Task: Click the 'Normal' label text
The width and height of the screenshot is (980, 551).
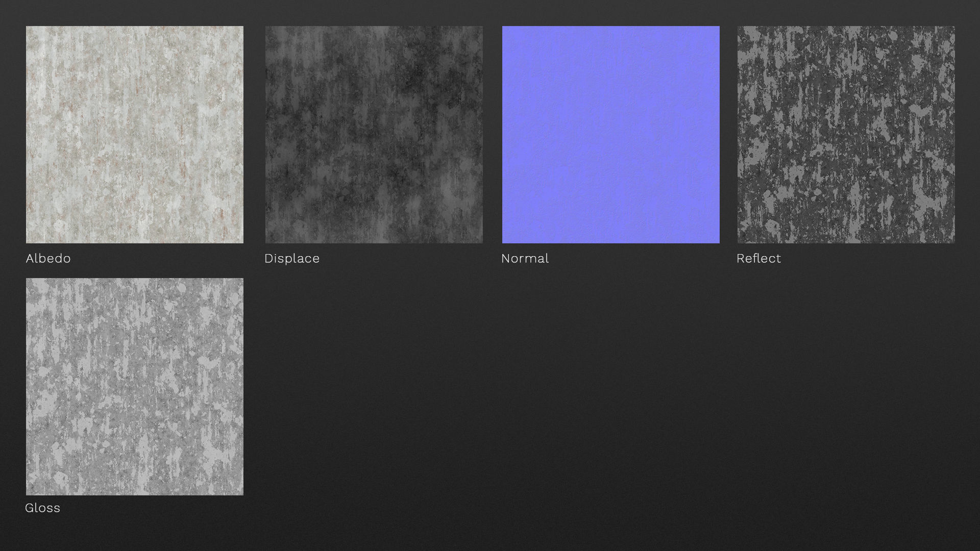Action: (x=525, y=259)
